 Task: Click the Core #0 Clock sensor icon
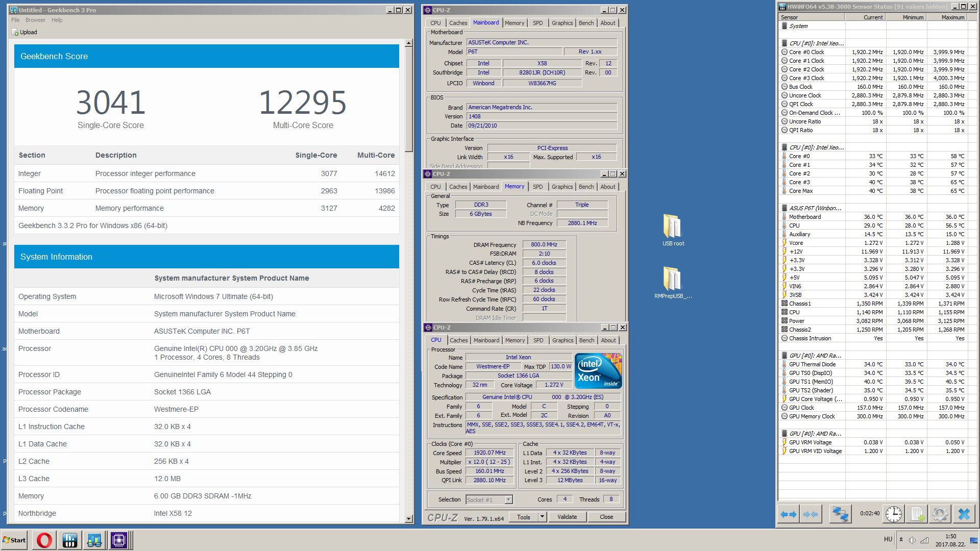point(784,52)
